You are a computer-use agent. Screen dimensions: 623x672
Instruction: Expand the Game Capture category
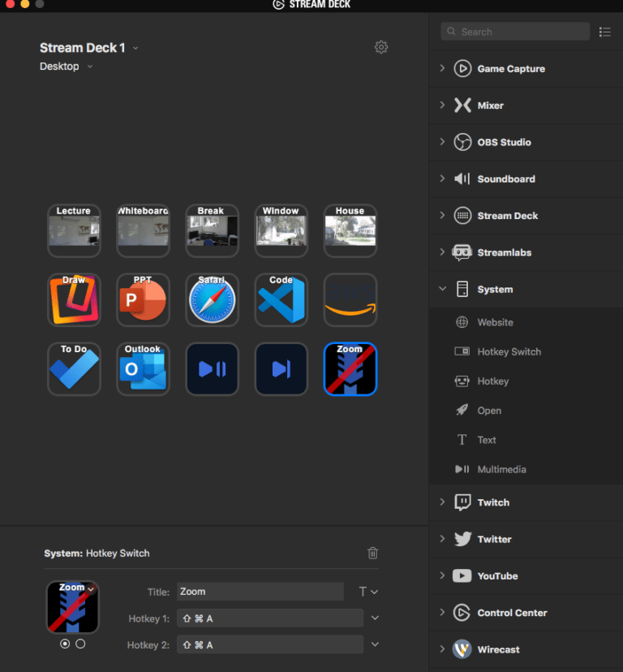coord(442,68)
